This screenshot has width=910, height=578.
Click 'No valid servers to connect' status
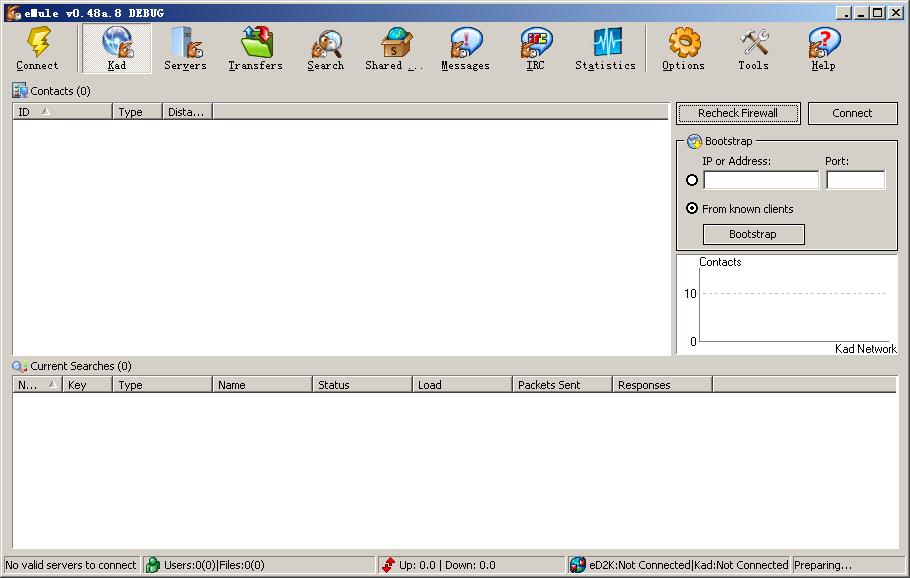(x=71, y=565)
